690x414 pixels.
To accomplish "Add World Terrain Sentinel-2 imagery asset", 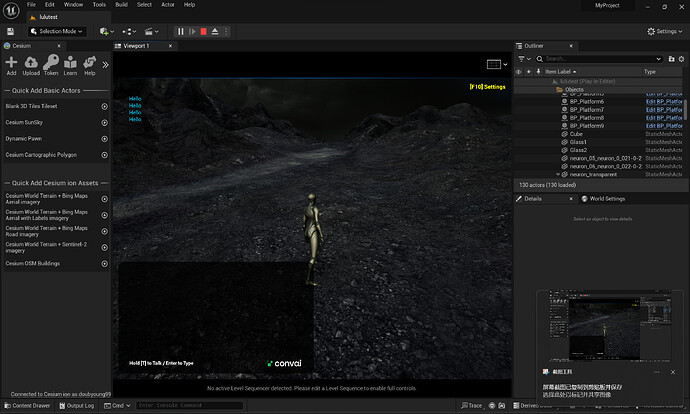I will (104, 248).
